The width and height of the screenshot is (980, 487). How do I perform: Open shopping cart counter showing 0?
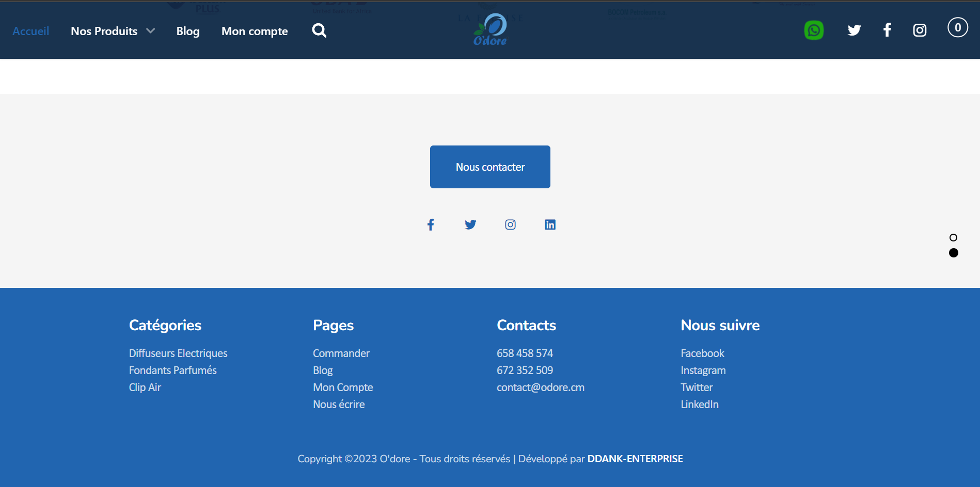(957, 27)
